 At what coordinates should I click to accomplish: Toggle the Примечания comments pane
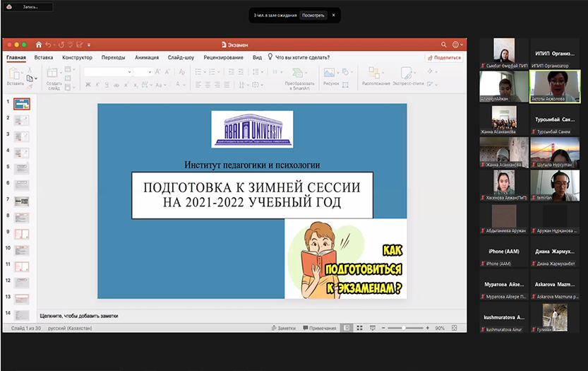click(319, 328)
